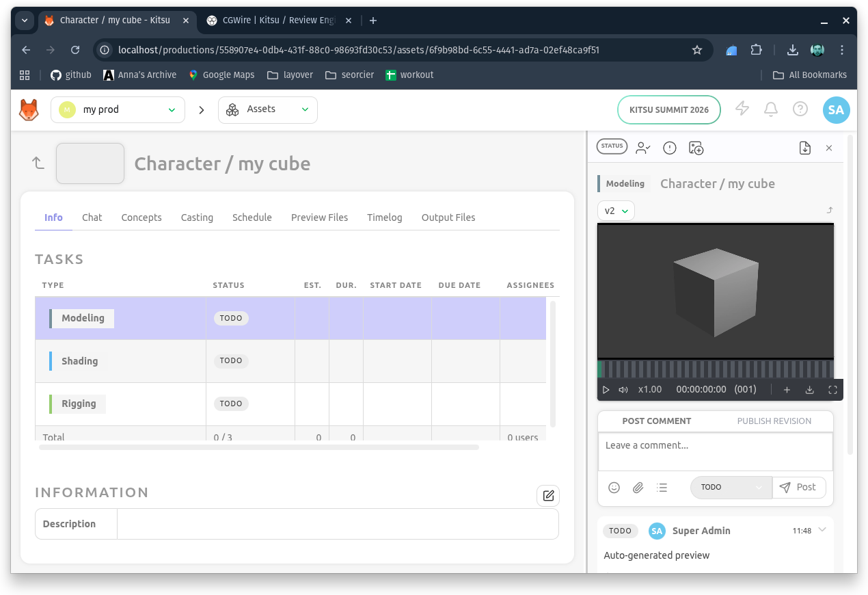868x595 pixels.
Task: Add a checklist to the comment
Action: (662, 488)
